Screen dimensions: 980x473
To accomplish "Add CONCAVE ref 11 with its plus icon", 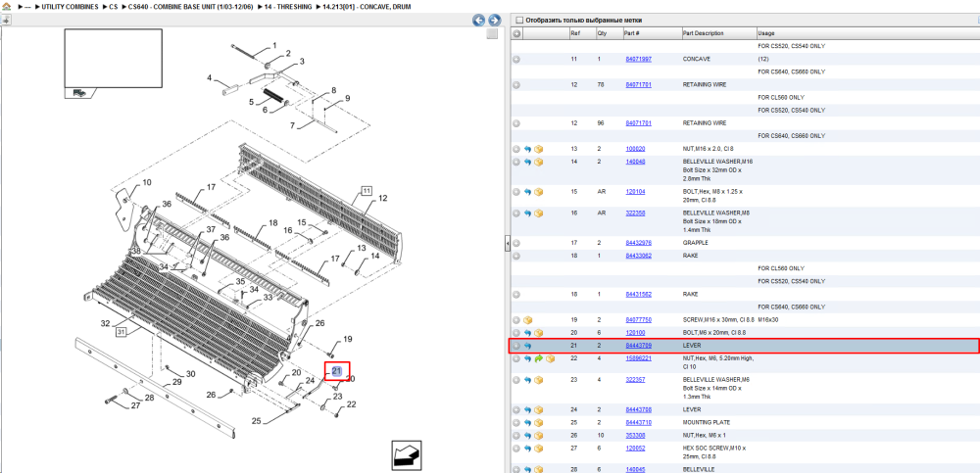I will pos(516,60).
